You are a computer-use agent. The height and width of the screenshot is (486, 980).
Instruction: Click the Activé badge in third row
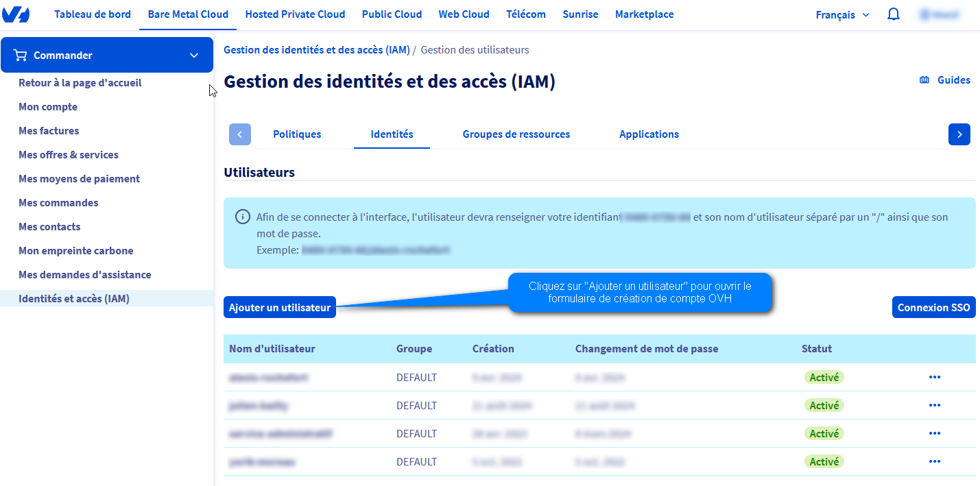(x=824, y=433)
